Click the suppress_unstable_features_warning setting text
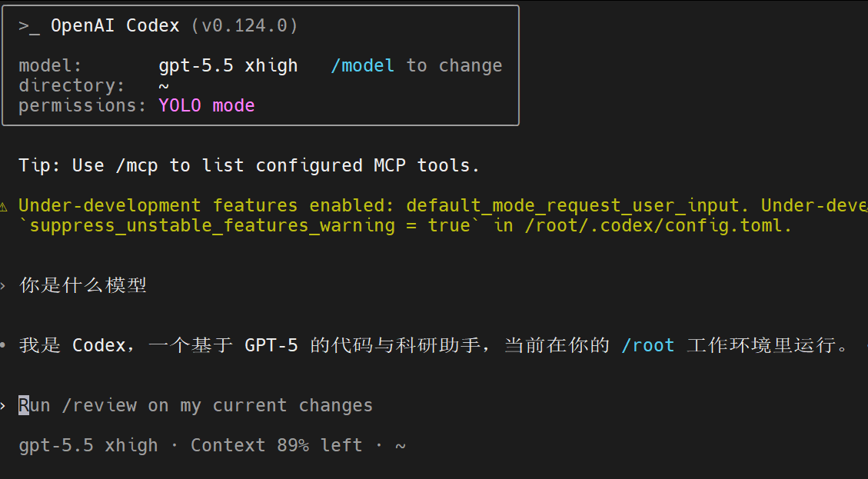868x479 pixels. (x=212, y=225)
